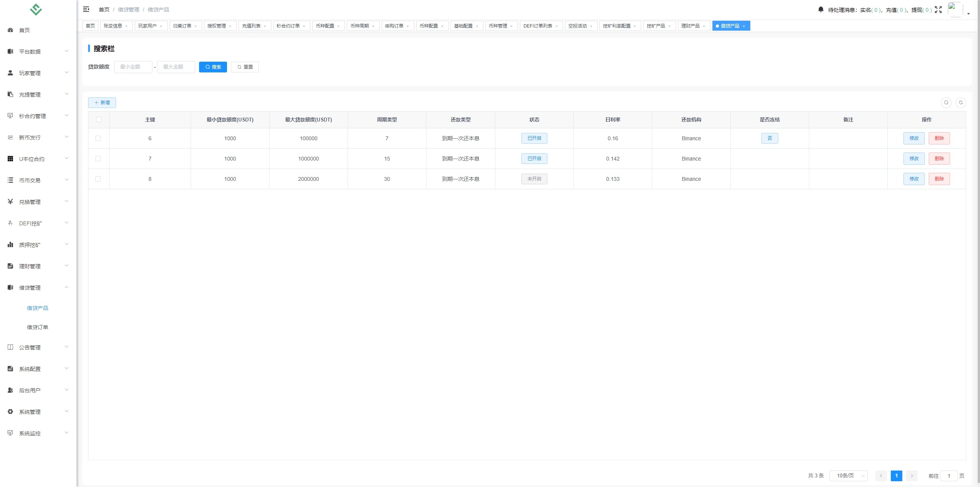Click the 质押挖矿 chart icon

10,244
